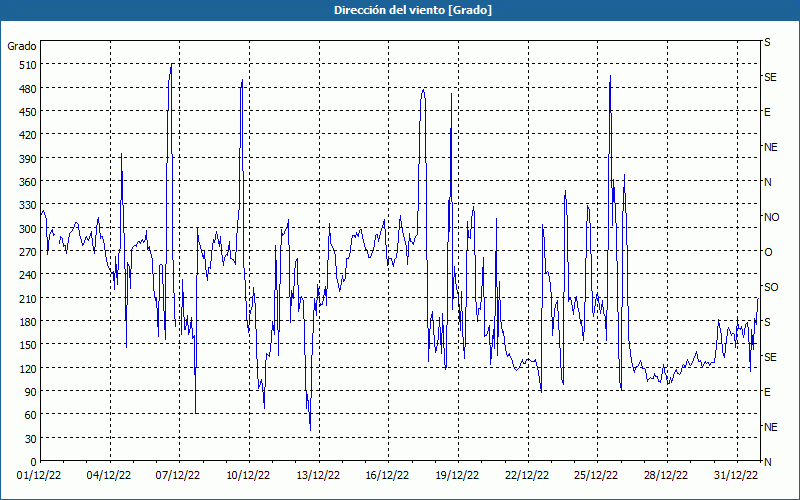Click the 'NE' compass label at 420 level
Viewport: 800px width, 500px height.
(770, 147)
